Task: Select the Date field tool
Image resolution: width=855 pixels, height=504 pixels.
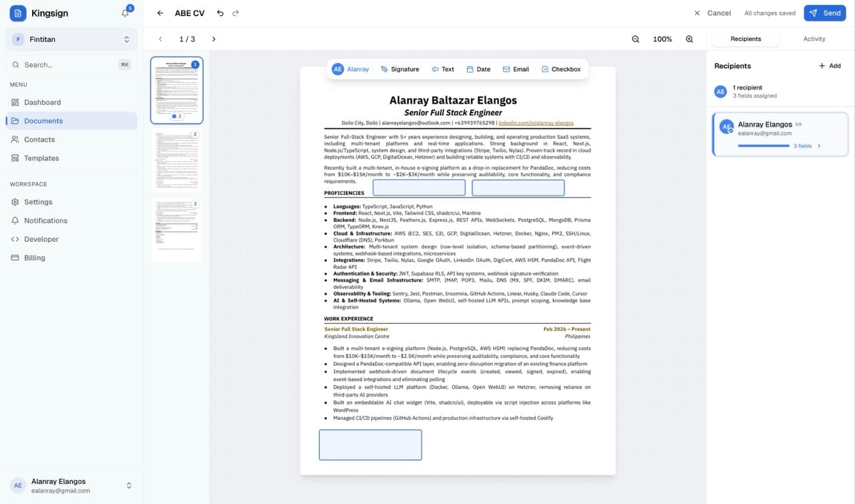Action: click(x=478, y=69)
